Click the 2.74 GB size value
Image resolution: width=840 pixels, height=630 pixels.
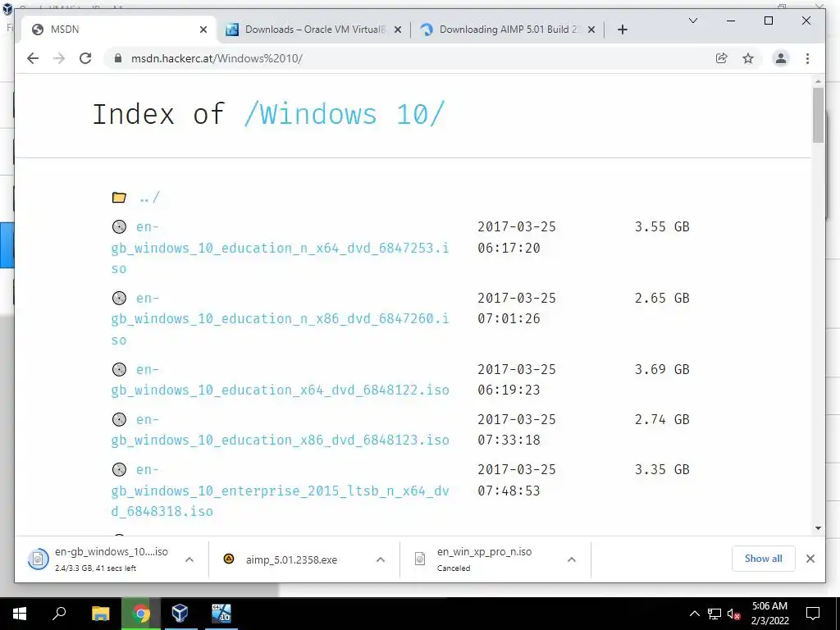pos(662,419)
